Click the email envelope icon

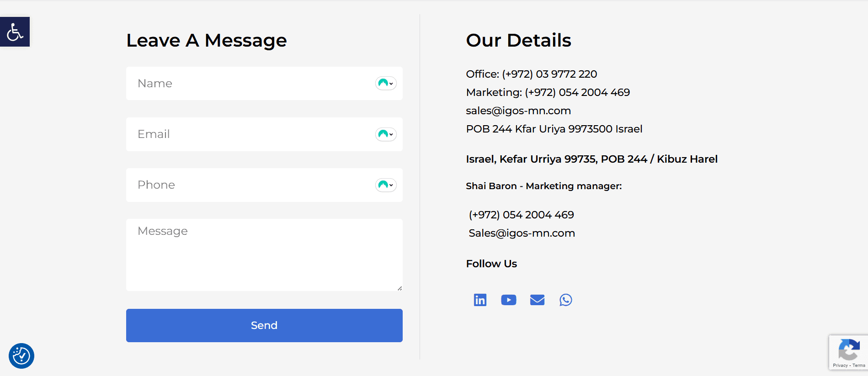537,300
